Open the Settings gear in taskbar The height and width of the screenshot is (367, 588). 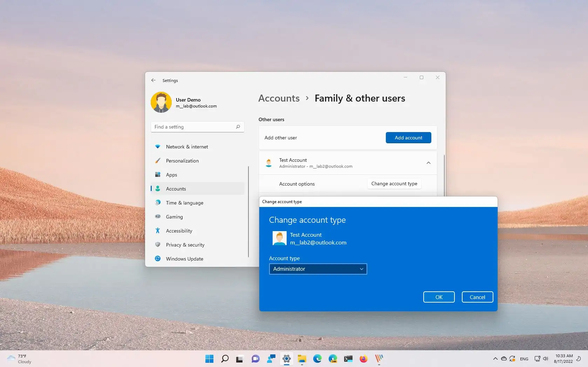[287, 359]
